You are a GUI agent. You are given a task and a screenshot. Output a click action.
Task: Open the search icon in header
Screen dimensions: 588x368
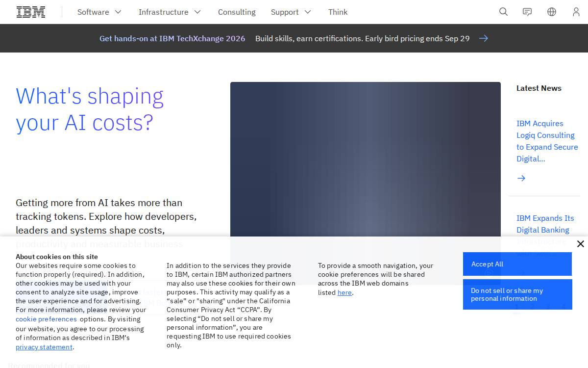click(x=503, y=12)
